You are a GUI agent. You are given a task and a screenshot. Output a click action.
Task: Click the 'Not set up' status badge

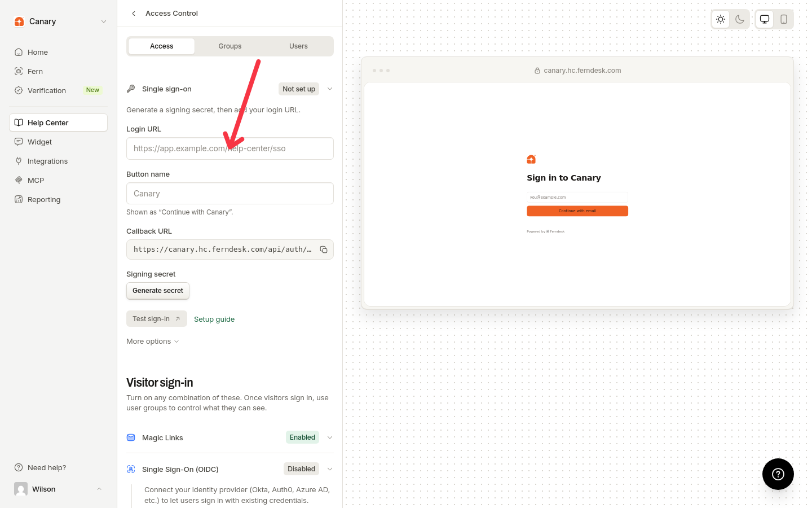coord(299,89)
